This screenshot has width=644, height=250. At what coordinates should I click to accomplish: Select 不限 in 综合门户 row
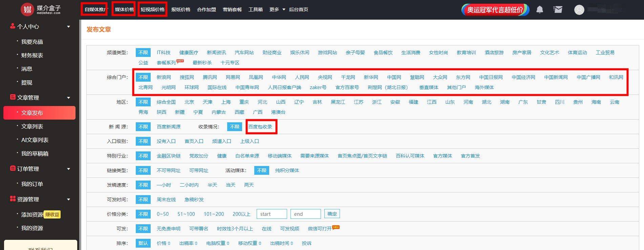[x=143, y=77]
